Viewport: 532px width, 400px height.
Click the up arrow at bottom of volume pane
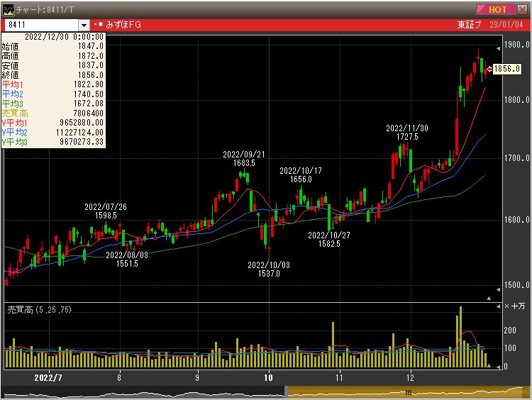(487, 365)
